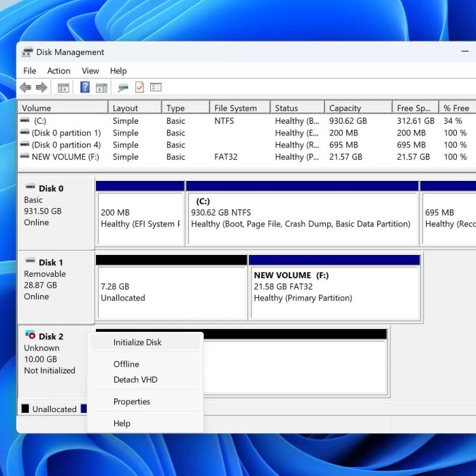
Task: Select the (C:) 930.62 GB NTFS partition block
Action: tap(303, 213)
